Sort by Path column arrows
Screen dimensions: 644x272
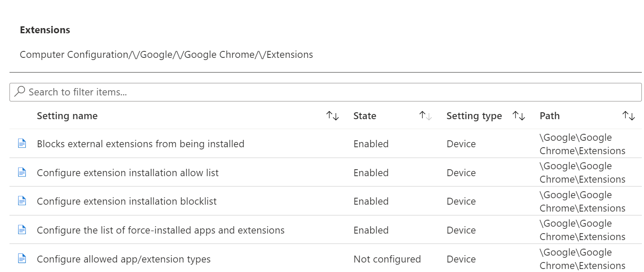coord(629,116)
